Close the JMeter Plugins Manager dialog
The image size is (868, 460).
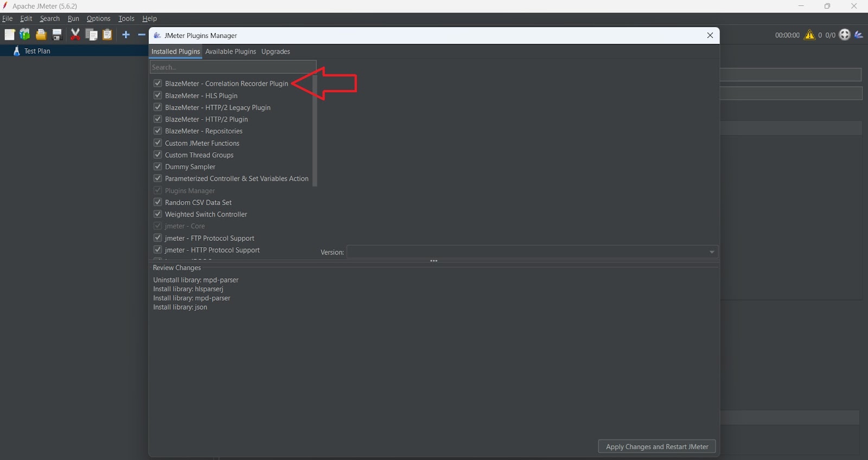pos(710,35)
